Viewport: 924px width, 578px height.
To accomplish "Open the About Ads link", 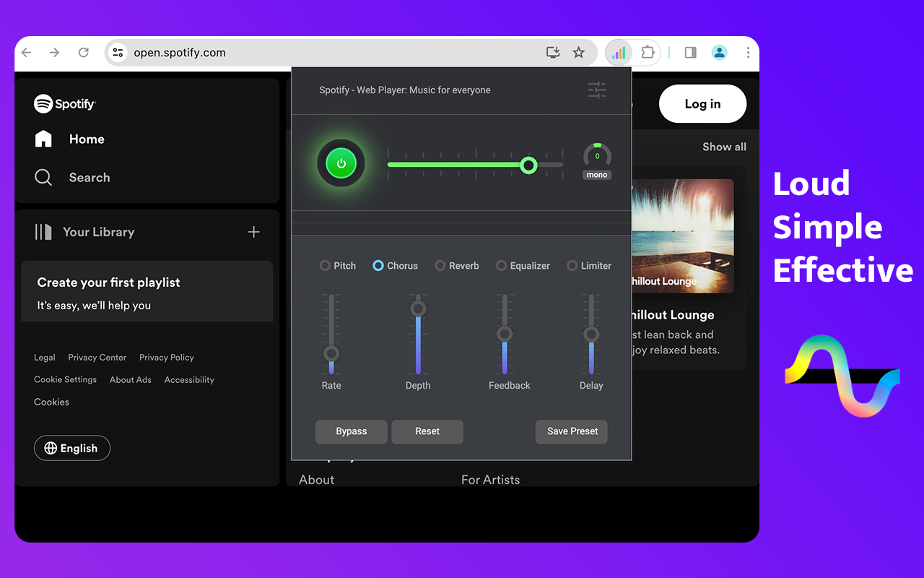I will point(131,380).
